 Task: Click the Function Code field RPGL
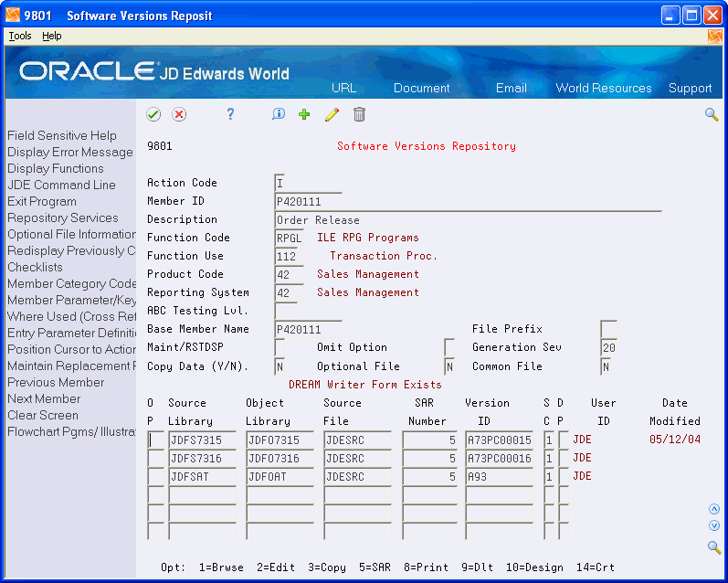pos(289,238)
